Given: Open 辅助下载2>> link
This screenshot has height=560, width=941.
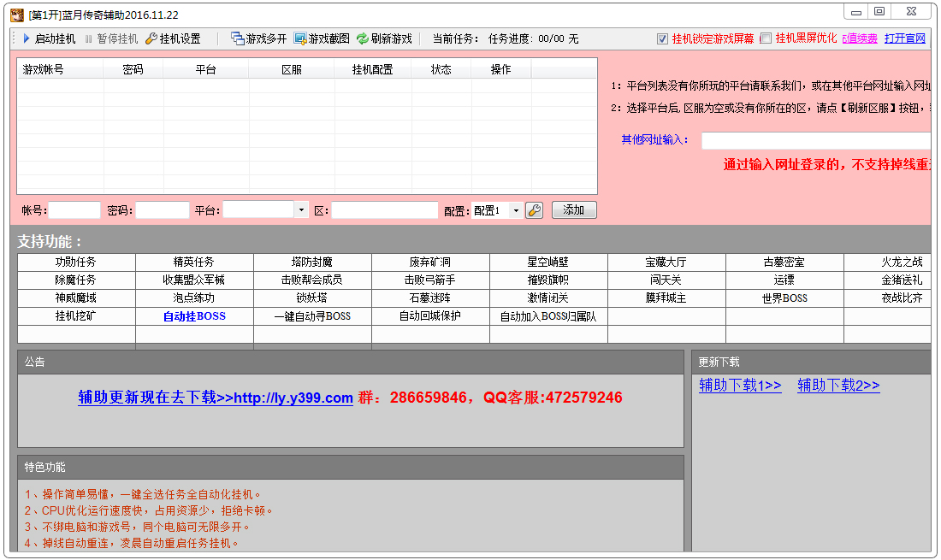Looking at the screenshot, I should click(838, 385).
